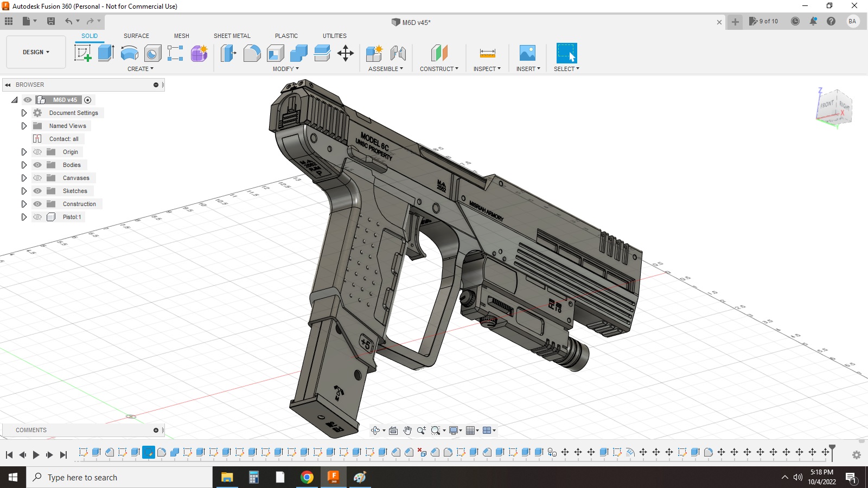
Task: Select the New Component icon
Action: (x=374, y=53)
